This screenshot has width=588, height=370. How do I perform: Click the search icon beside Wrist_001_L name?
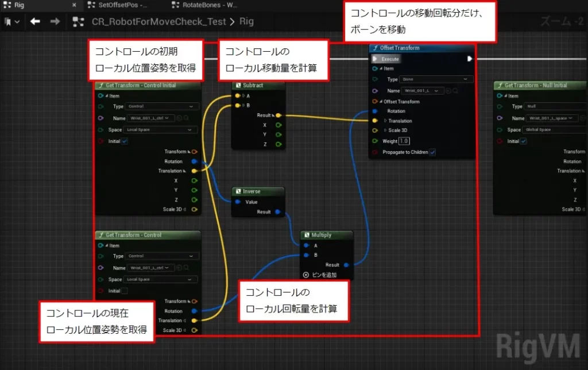pyautogui.click(x=455, y=90)
